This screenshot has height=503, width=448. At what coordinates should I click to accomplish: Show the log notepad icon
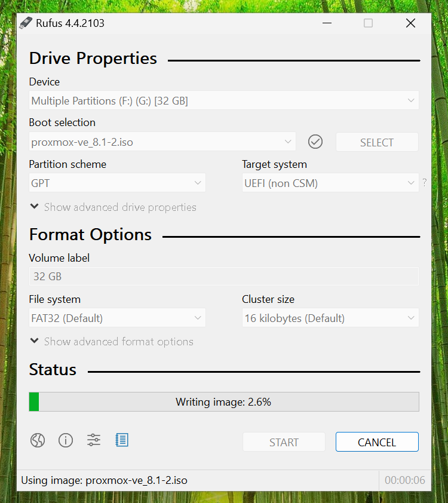click(122, 440)
